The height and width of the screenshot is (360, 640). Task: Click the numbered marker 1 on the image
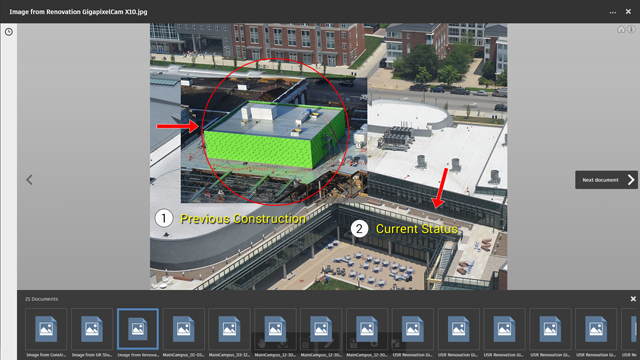[164, 218]
